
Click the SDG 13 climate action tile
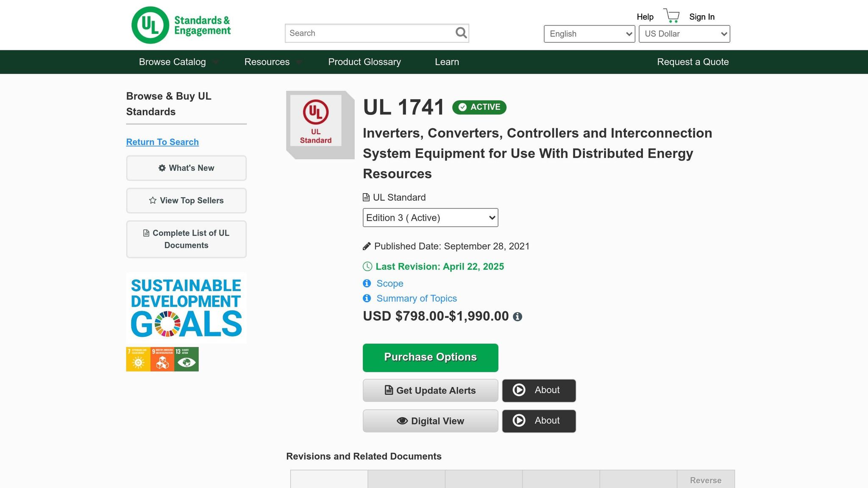click(x=186, y=359)
